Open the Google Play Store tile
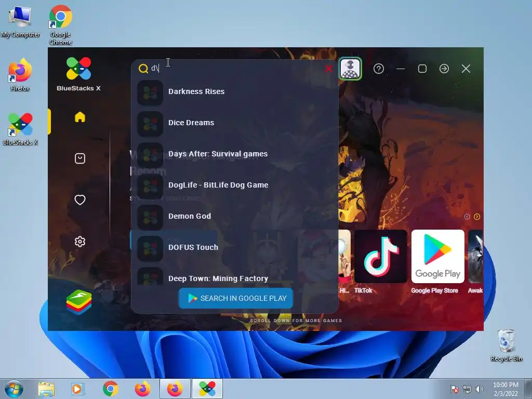Screen dimensions: 532x399 click(437, 257)
